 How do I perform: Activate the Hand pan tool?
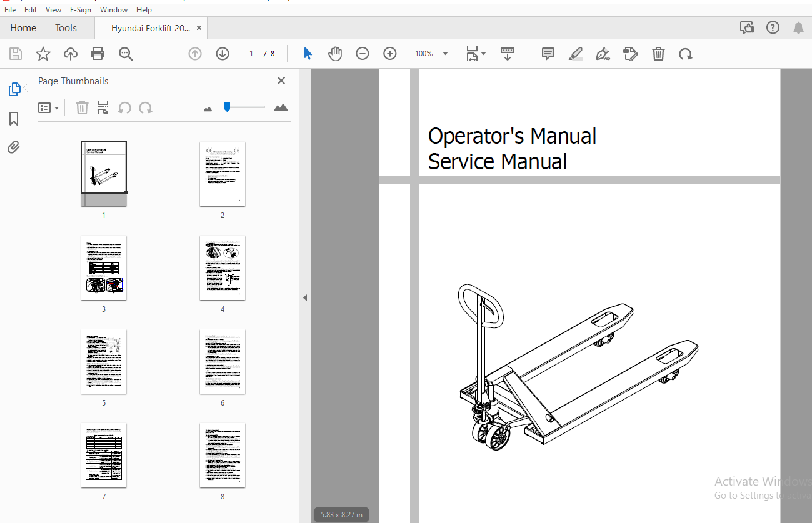(x=335, y=54)
